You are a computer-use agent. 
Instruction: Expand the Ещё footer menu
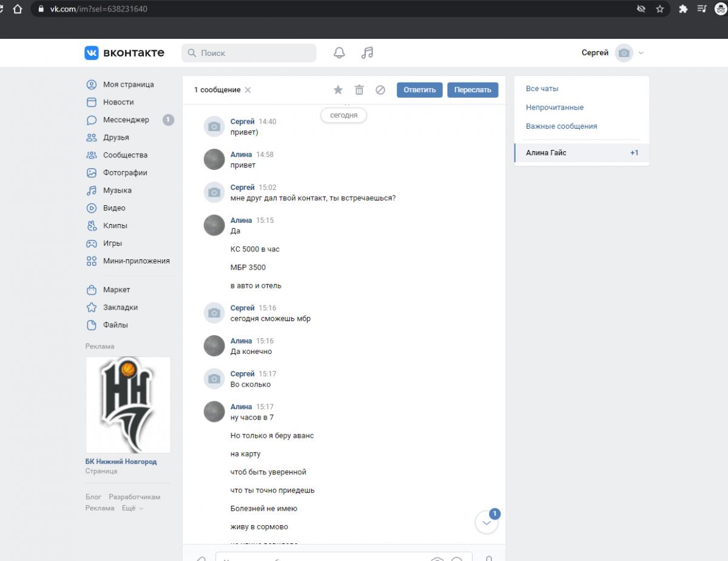(x=132, y=508)
